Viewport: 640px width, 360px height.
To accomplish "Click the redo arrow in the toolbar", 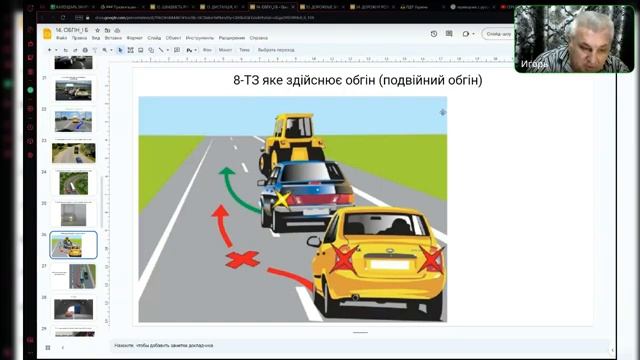I will click(75, 50).
